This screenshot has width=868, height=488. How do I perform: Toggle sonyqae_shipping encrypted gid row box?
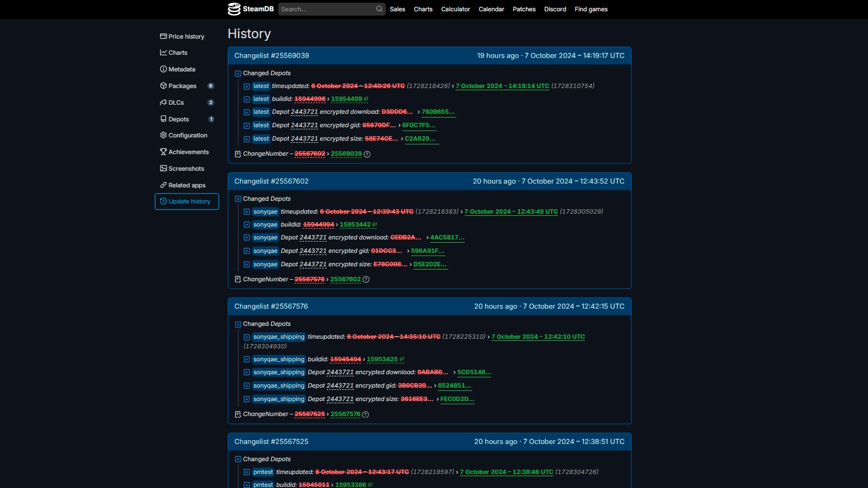click(x=247, y=386)
